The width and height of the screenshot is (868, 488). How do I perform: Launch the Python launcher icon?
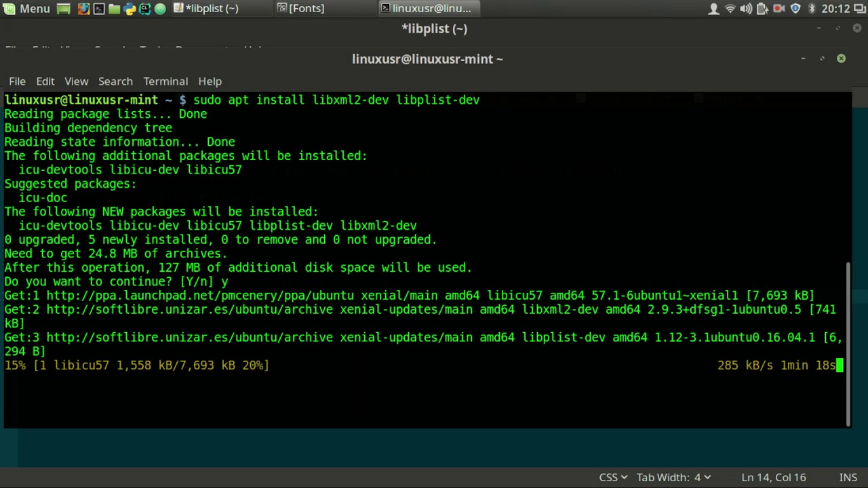click(130, 9)
